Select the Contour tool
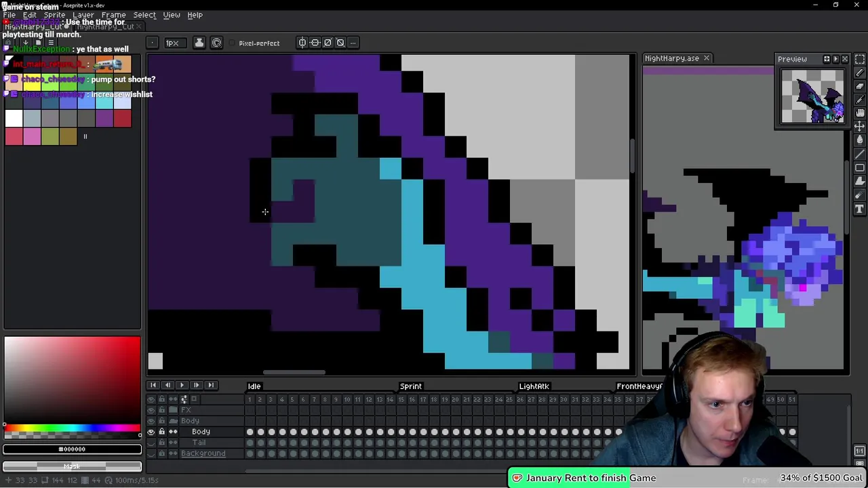The height and width of the screenshot is (488, 868). tap(859, 181)
